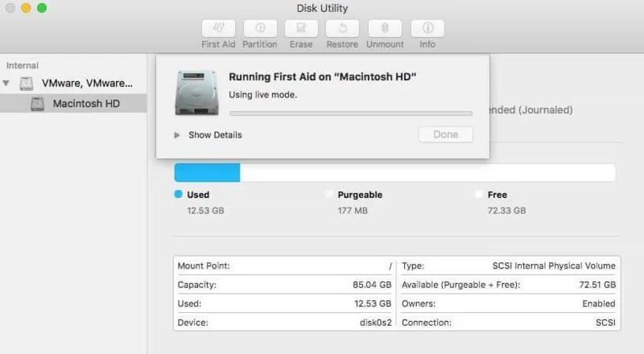Click the "Used:" label in the info table
This screenshot has width=644, height=354.
[189, 303]
